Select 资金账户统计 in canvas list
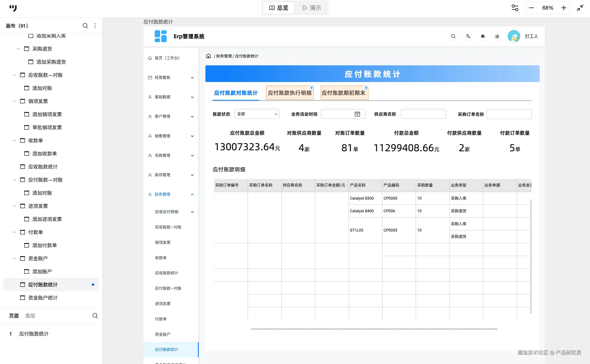 click(x=43, y=298)
